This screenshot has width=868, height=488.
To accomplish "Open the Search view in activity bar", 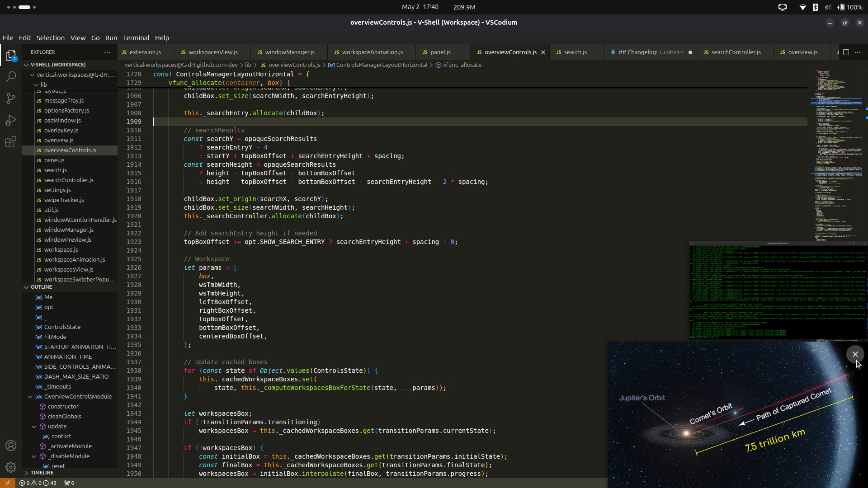I will pyautogui.click(x=11, y=77).
